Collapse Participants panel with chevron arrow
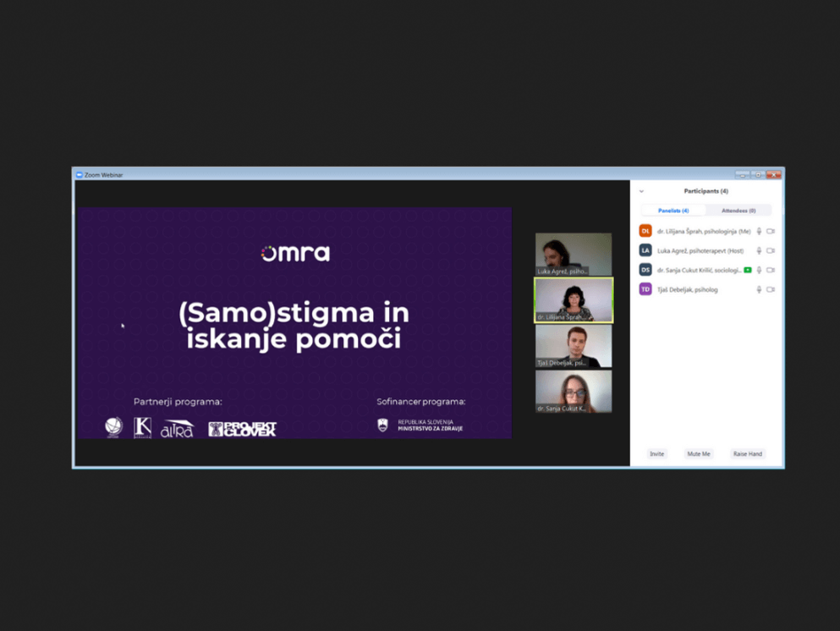 641,191
